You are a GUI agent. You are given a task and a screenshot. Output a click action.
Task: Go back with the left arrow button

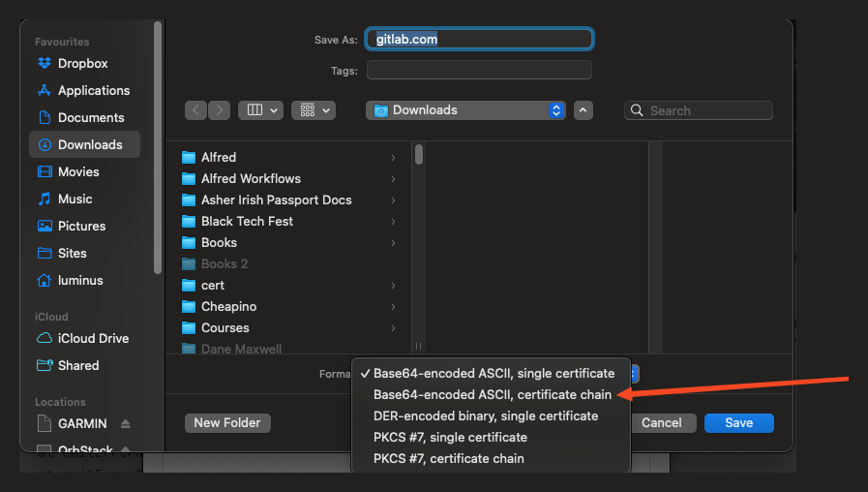(195, 110)
